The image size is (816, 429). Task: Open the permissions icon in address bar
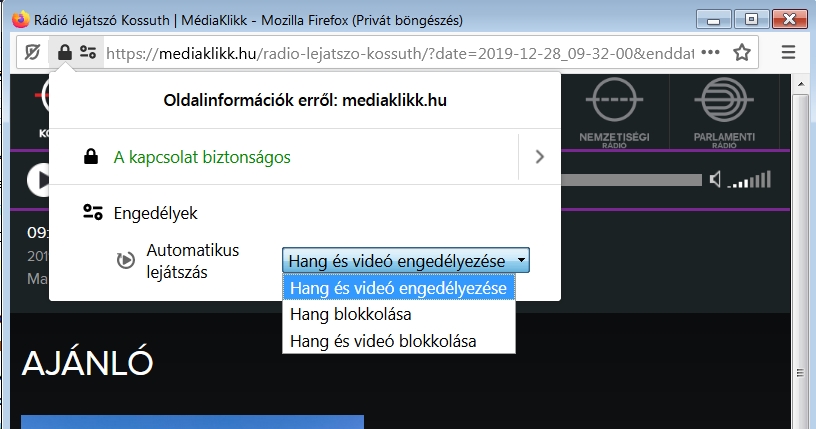88,52
